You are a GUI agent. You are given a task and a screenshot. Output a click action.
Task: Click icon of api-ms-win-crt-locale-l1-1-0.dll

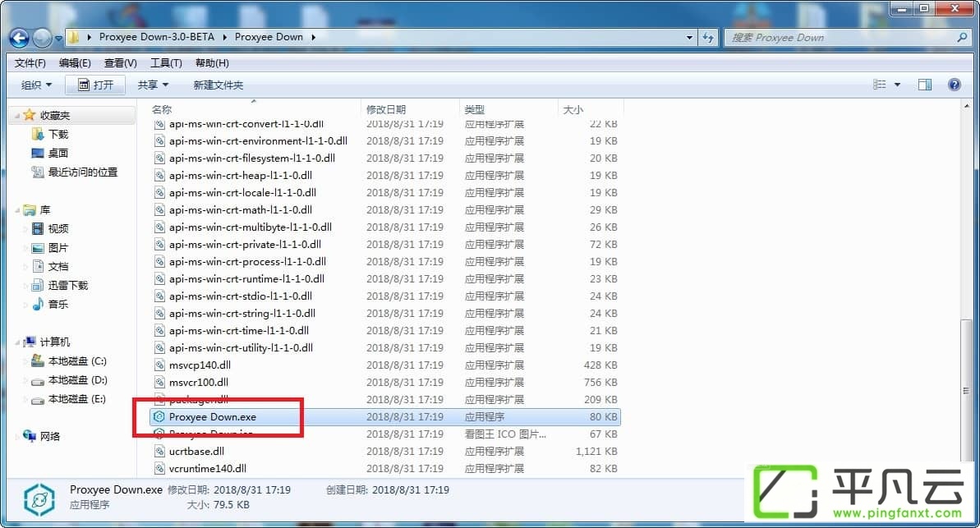tap(159, 192)
